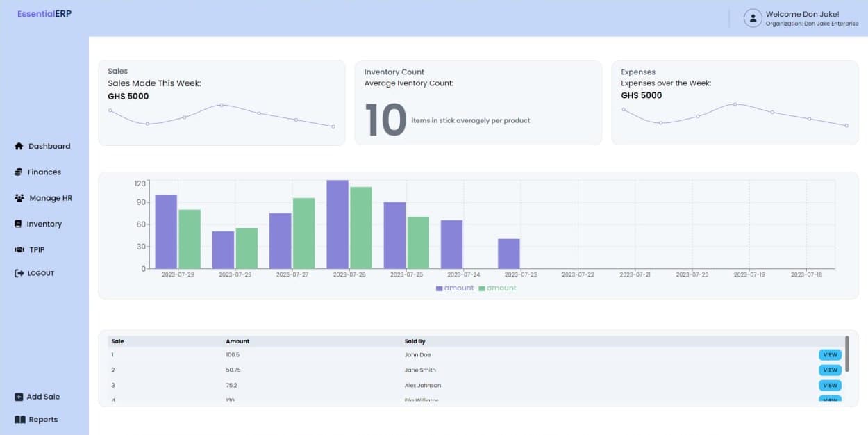The image size is (868, 435).
Task: Open the Sales Made This Week card
Action: [222, 103]
